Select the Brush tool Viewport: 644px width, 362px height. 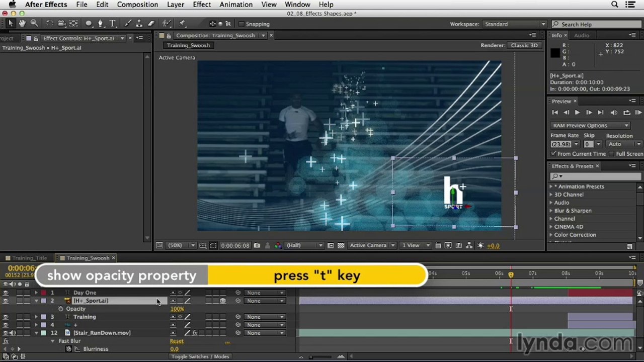(x=128, y=24)
